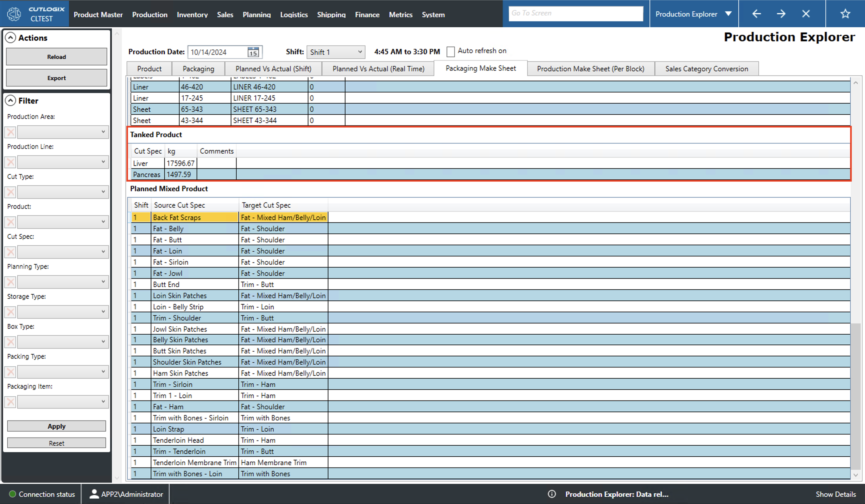Screen dimensions: 865x504
Task: Click the Show Details link
Action: click(x=836, y=494)
